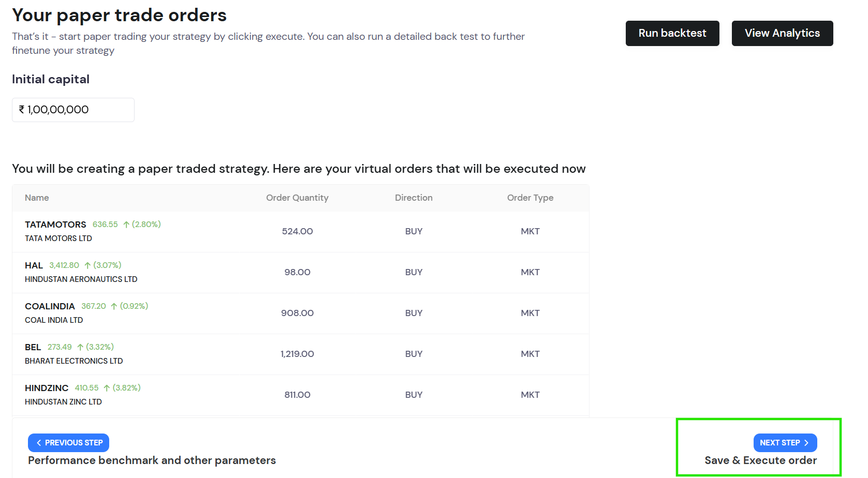
Task: Select the HINDZINC ticker name
Action: click(x=47, y=388)
